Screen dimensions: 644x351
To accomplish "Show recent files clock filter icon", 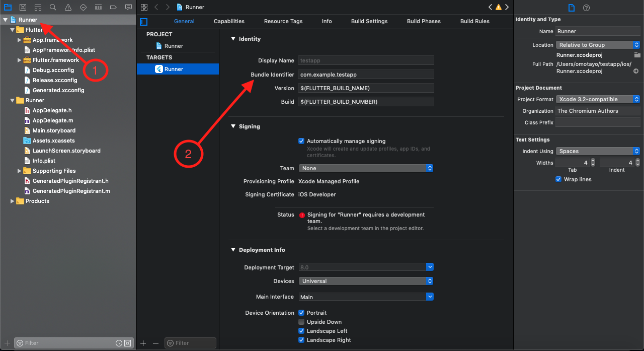I will coord(119,343).
